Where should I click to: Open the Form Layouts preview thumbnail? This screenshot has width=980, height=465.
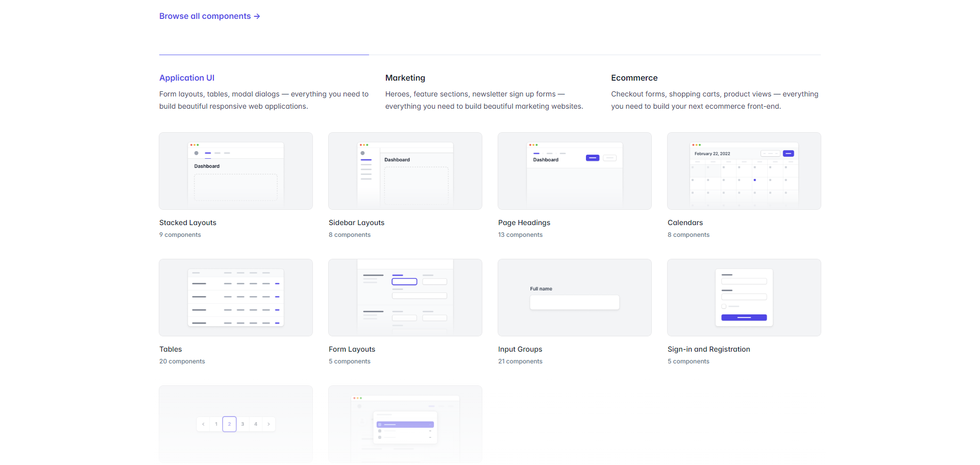(x=405, y=298)
